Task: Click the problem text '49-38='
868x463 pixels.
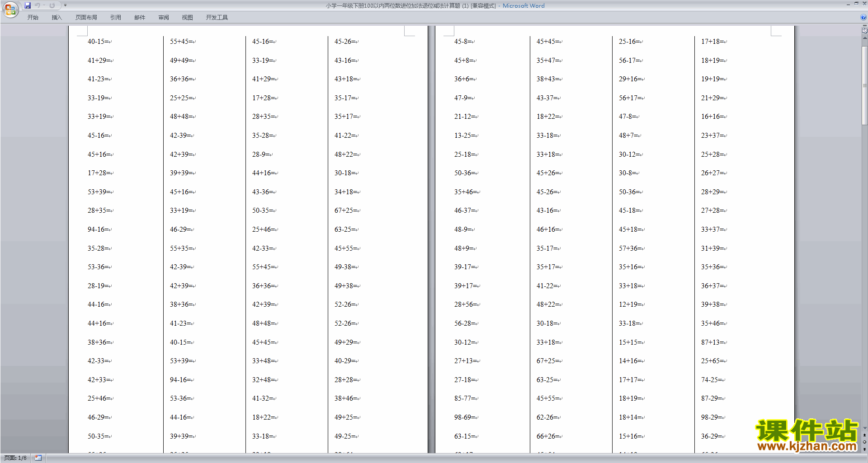Action: [x=345, y=267]
